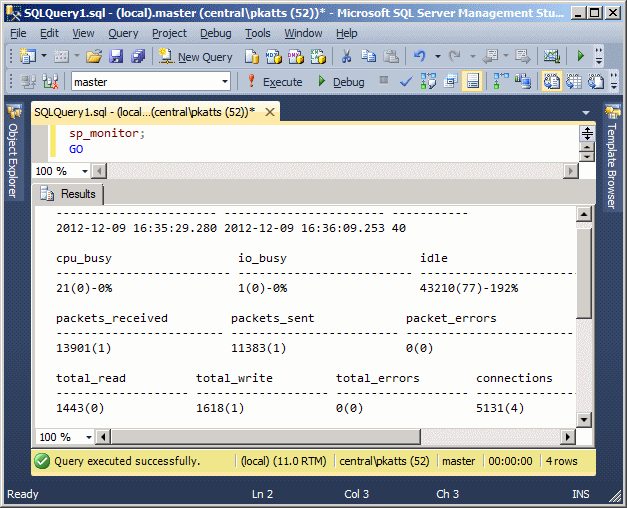Click the results vertical scrollbar down arrow
Image resolution: width=627 pixels, height=508 pixels.
[584, 420]
